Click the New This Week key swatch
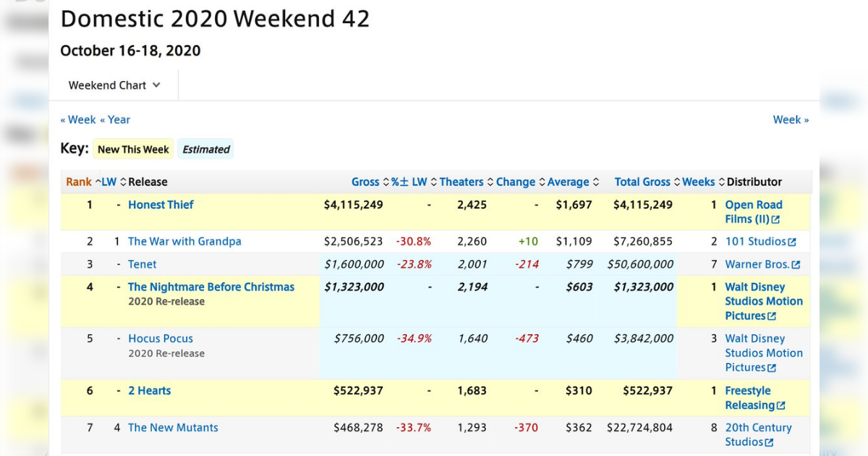 pos(133,150)
